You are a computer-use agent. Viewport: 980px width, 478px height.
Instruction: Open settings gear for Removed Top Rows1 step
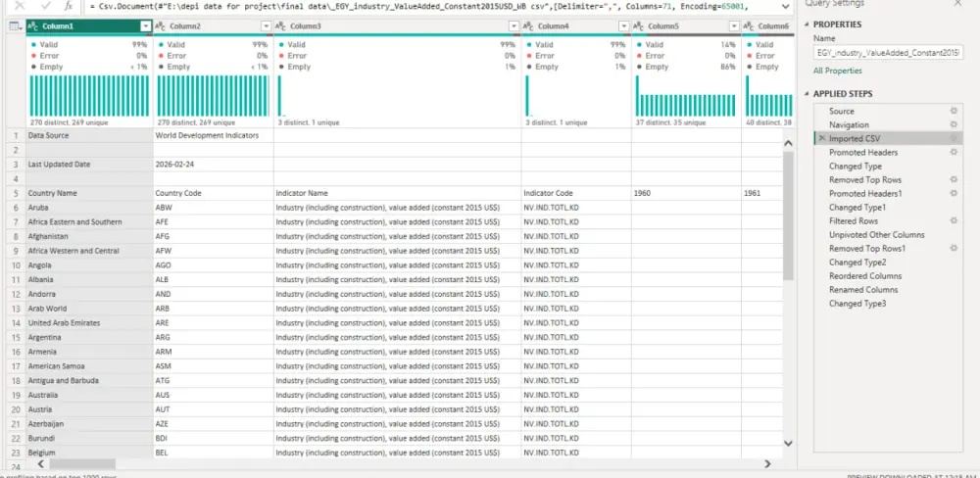pos(954,248)
